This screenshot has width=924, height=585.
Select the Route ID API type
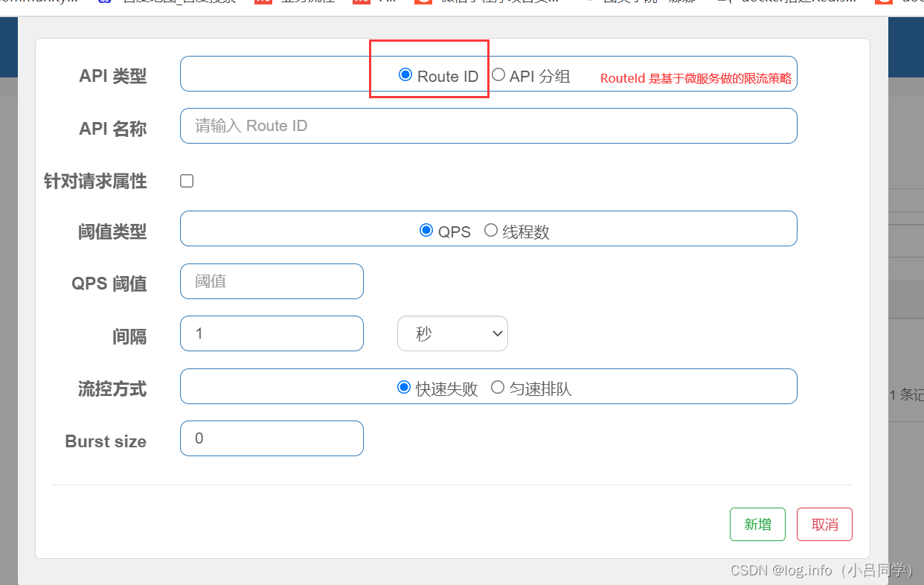click(x=405, y=74)
